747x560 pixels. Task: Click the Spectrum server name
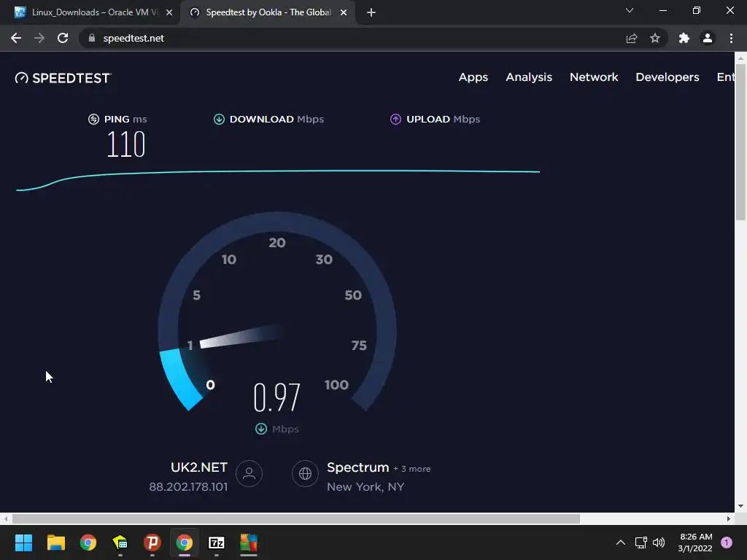coord(357,467)
